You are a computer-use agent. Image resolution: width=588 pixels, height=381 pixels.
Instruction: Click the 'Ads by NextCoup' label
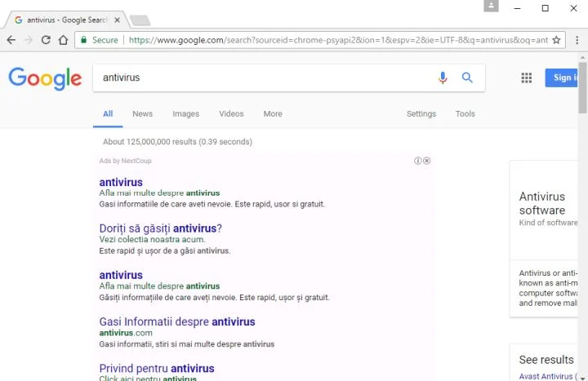(125, 161)
